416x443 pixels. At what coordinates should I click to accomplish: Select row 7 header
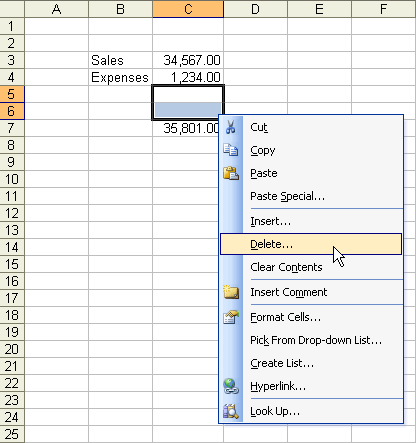pyautogui.click(x=12, y=128)
